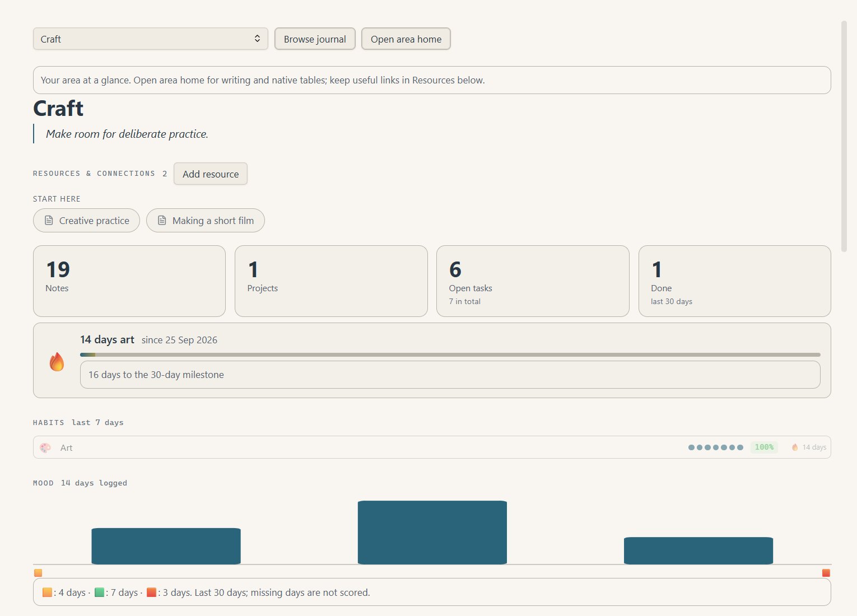The height and width of the screenshot is (616, 857).
Task: Click the 'Last 30 days; missing days are not scored' text
Action: [x=282, y=592]
